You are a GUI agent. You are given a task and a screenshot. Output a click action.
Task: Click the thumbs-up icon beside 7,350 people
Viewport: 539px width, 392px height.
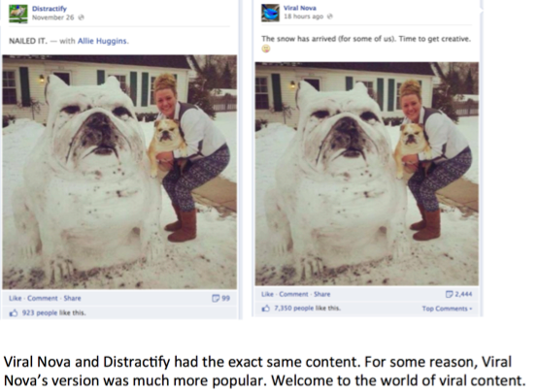[266, 309]
